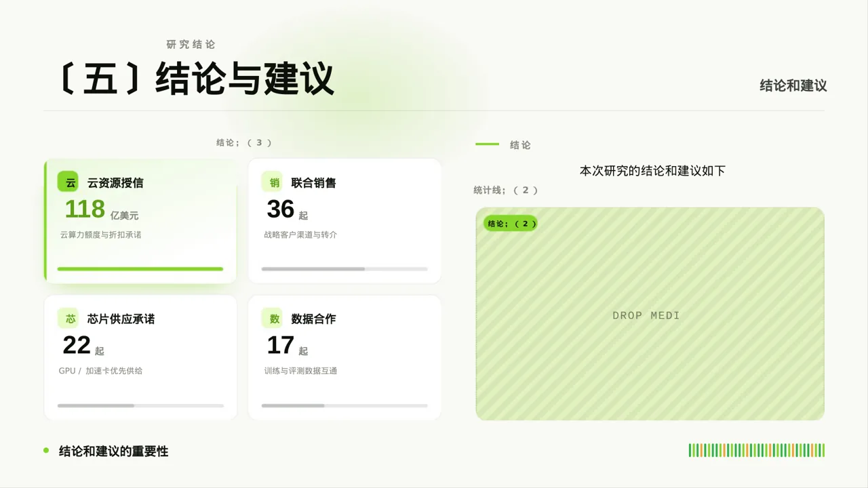Select the 数据合作 card title
This screenshot has width=868, height=488.
point(313,319)
